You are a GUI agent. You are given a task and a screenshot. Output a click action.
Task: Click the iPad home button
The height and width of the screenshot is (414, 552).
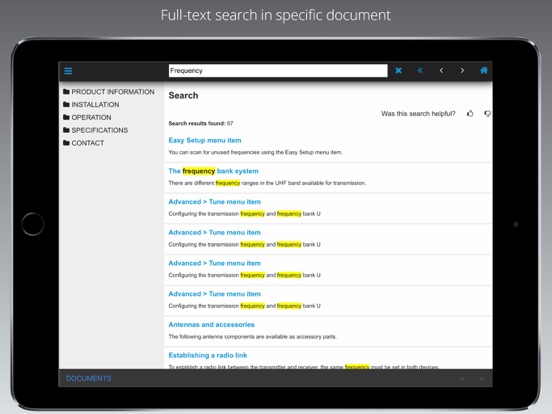pyautogui.click(x=33, y=224)
